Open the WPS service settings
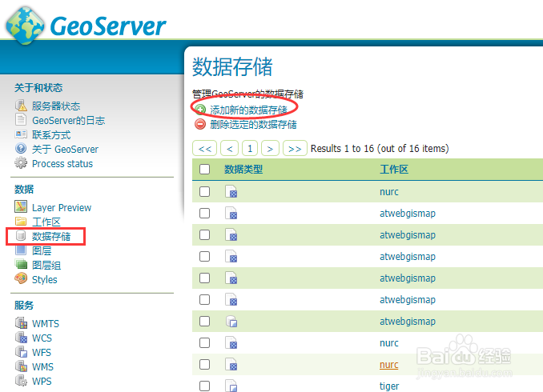 [42, 382]
